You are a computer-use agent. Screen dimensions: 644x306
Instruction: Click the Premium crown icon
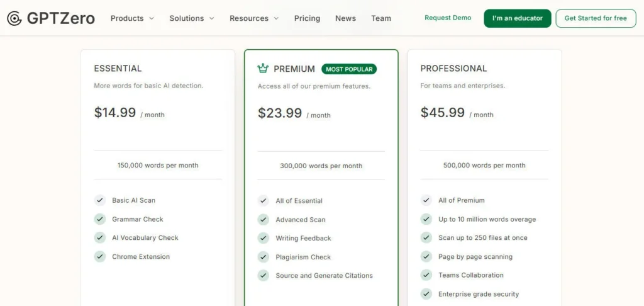263,69
